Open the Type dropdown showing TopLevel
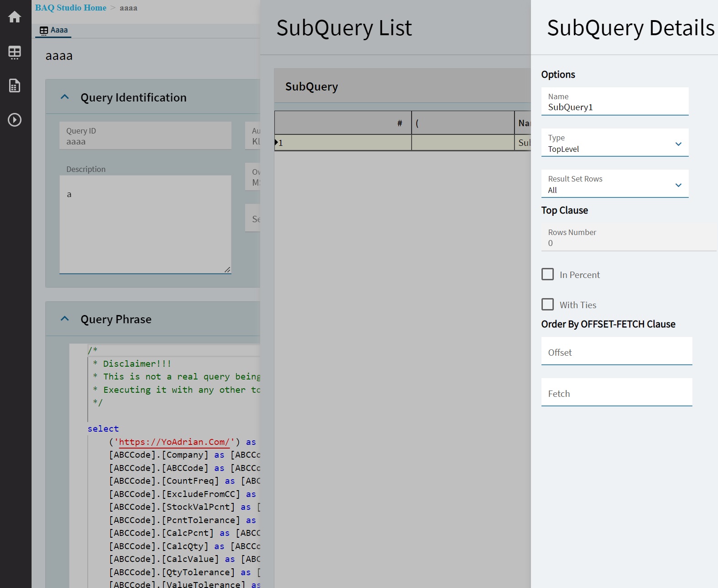Image resolution: width=718 pixels, height=588 pixels. (x=615, y=143)
